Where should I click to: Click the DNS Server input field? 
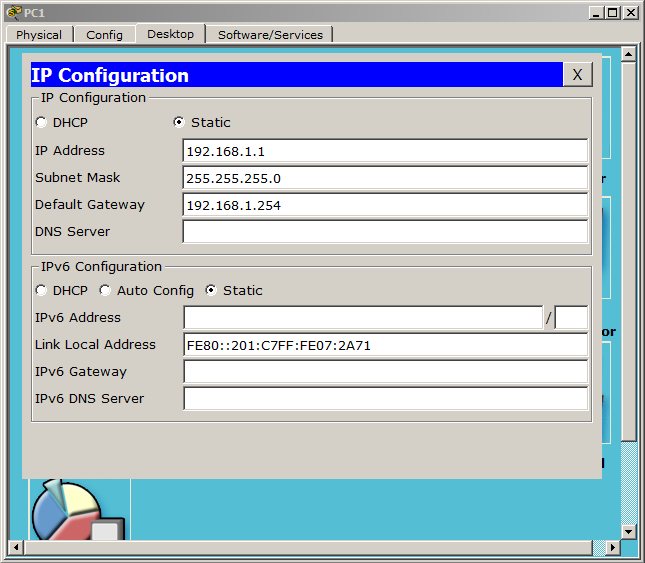[x=385, y=232]
